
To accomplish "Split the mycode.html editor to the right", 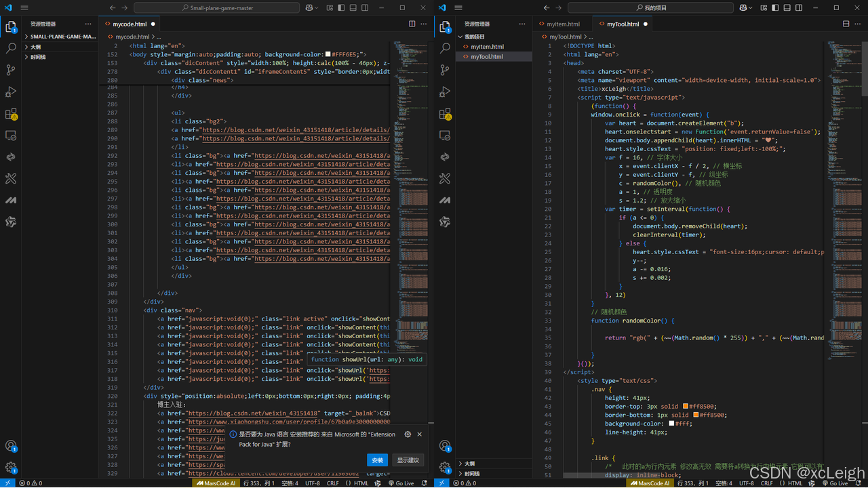I will click(412, 24).
